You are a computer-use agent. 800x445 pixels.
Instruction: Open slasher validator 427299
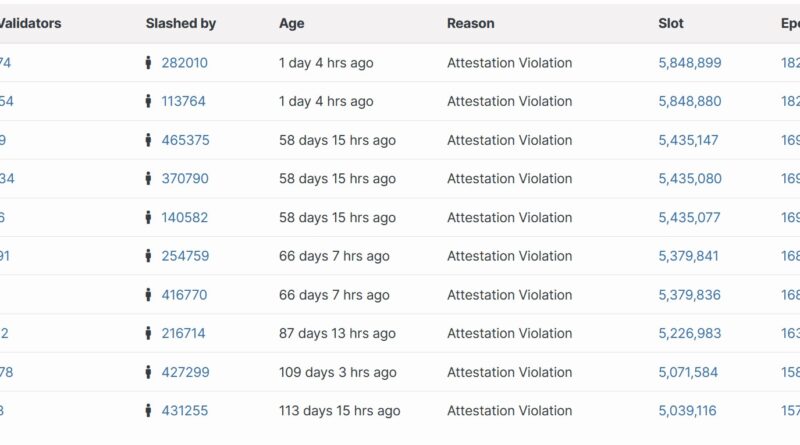pos(185,372)
